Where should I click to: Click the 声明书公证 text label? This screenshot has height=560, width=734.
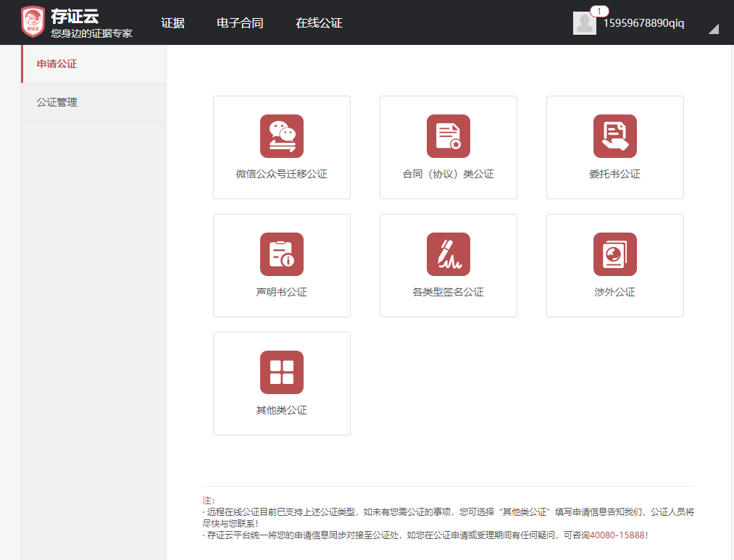click(x=282, y=292)
